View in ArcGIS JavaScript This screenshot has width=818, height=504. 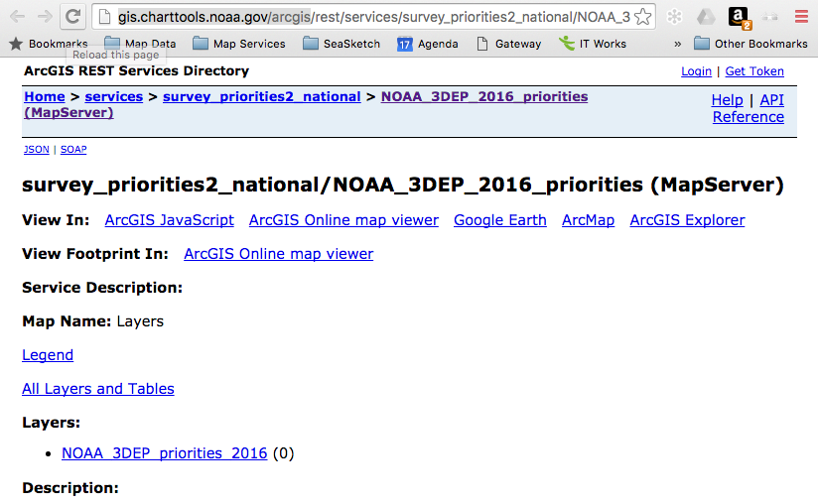(x=170, y=220)
